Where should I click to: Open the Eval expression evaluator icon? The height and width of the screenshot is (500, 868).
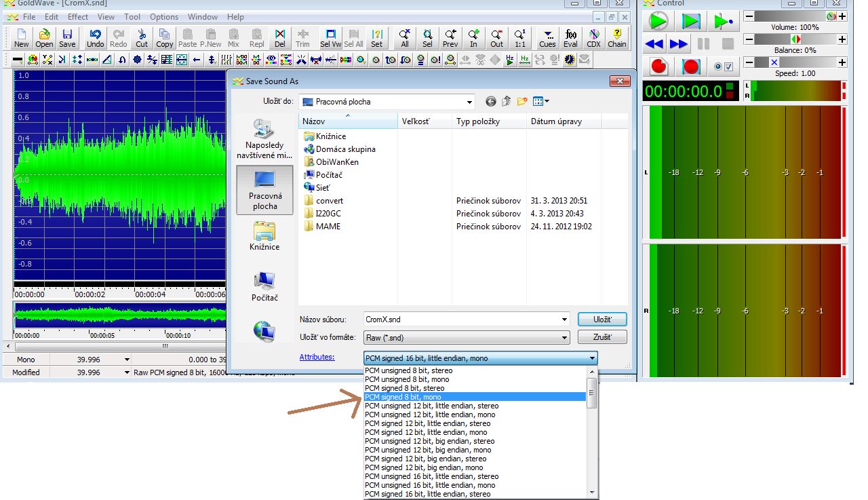(x=570, y=38)
